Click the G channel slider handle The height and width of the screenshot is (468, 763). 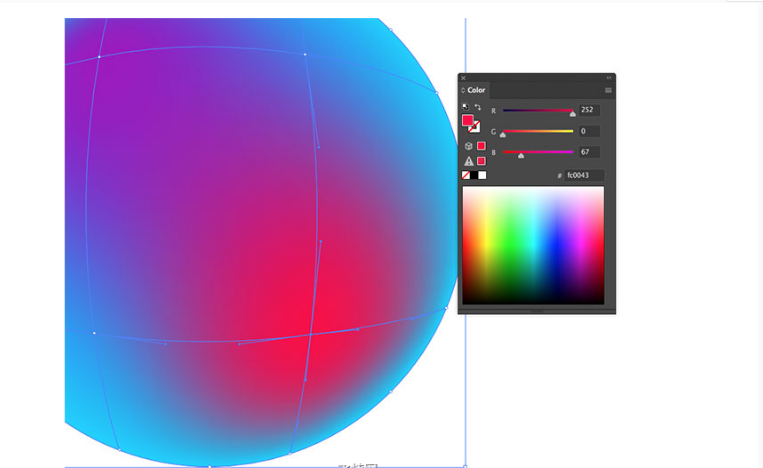coord(503,135)
